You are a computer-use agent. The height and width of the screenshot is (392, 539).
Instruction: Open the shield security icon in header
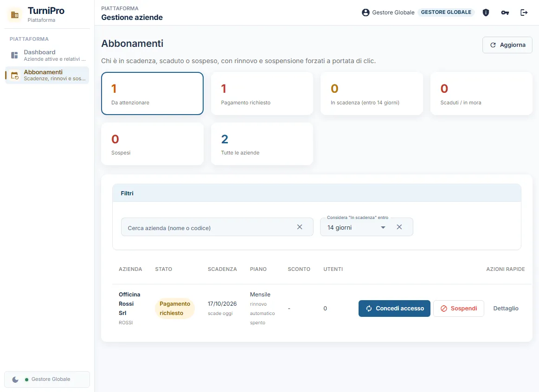(x=486, y=13)
